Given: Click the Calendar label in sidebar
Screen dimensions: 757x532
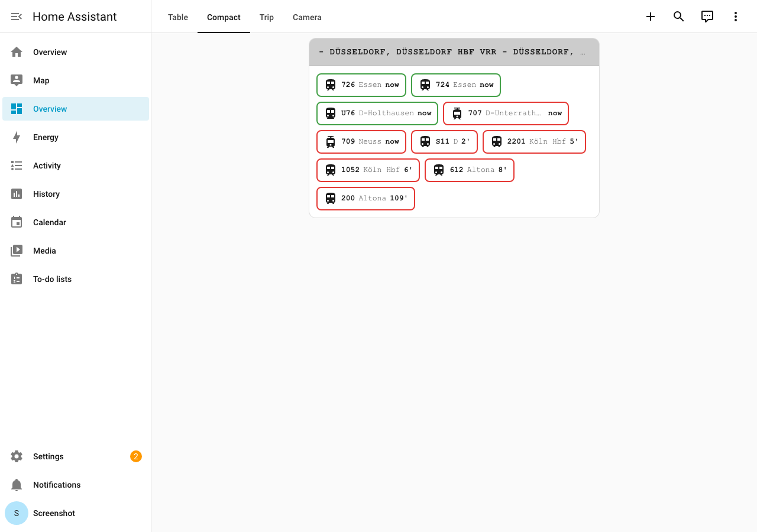Looking at the screenshot, I should point(50,222).
